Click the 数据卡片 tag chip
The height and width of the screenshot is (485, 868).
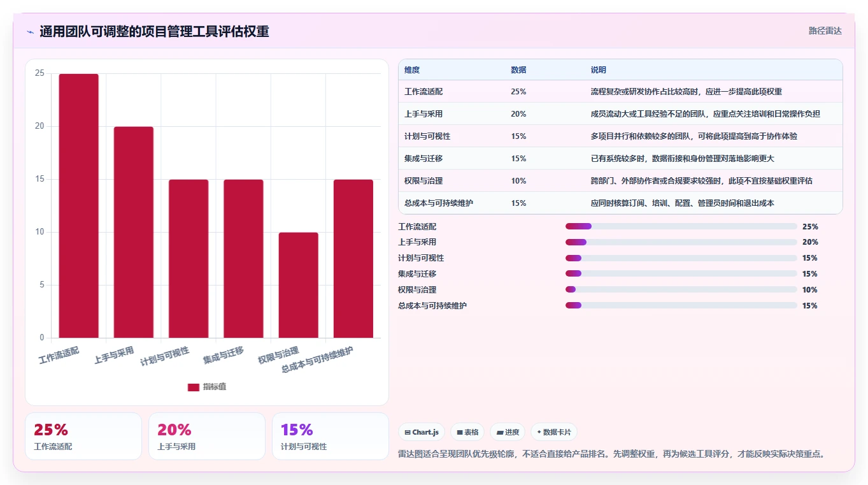click(554, 432)
